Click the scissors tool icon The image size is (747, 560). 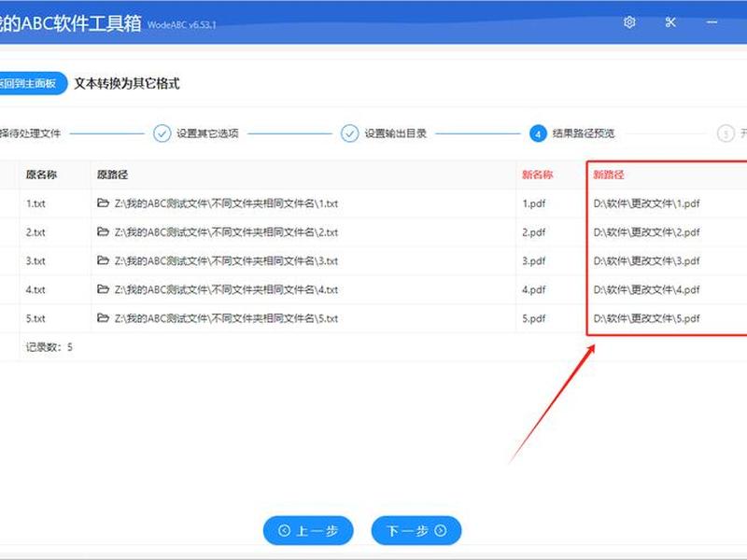tap(670, 21)
